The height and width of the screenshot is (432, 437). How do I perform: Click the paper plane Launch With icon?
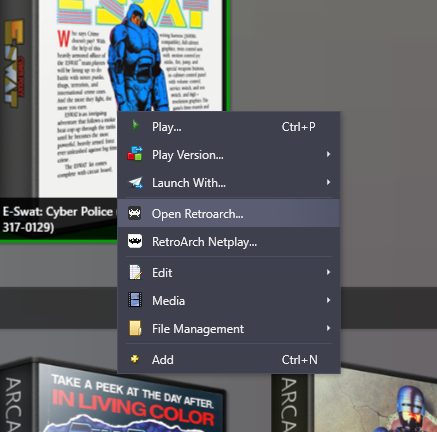pos(136,182)
